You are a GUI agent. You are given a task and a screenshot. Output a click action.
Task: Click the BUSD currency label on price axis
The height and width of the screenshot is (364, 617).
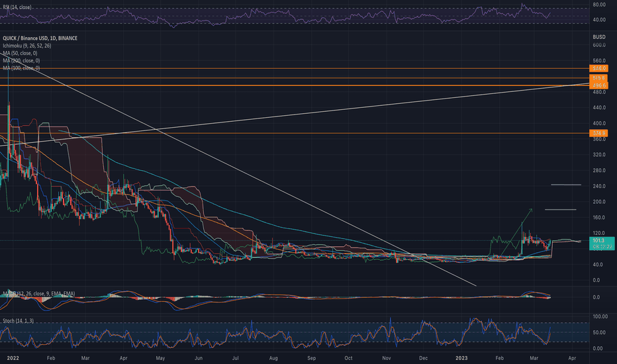[x=599, y=37]
